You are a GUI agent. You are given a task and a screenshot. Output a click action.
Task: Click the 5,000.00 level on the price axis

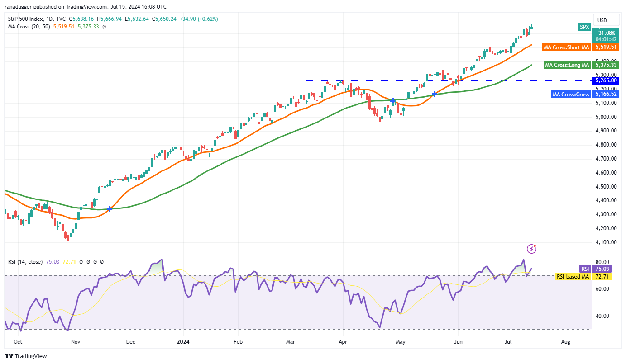point(606,117)
